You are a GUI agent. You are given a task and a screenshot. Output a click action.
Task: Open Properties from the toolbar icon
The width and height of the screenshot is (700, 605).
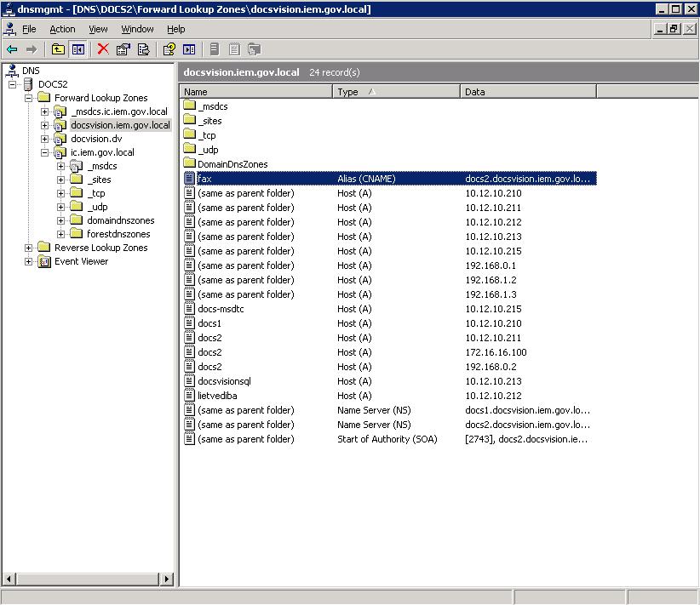[x=123, y=49]
